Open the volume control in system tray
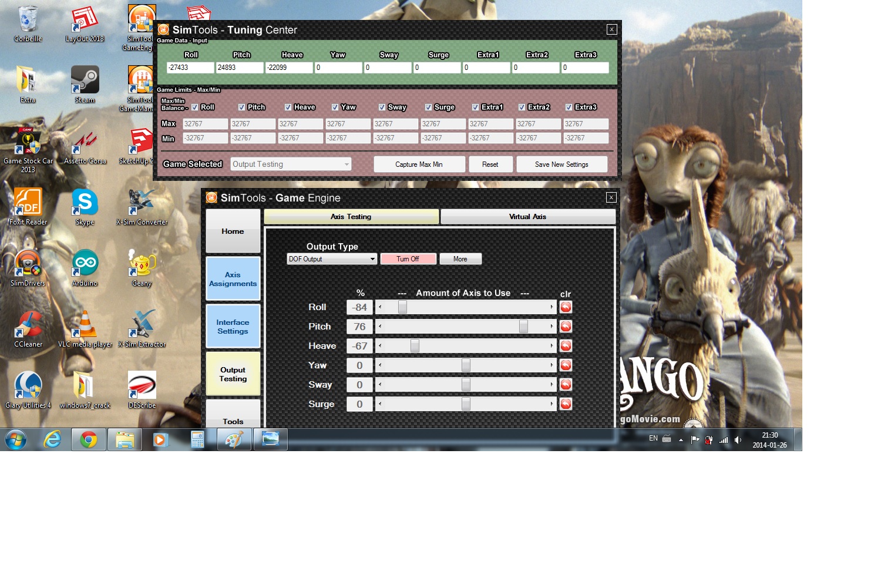The width and height of the screenshot is (881, 588). 738,439
